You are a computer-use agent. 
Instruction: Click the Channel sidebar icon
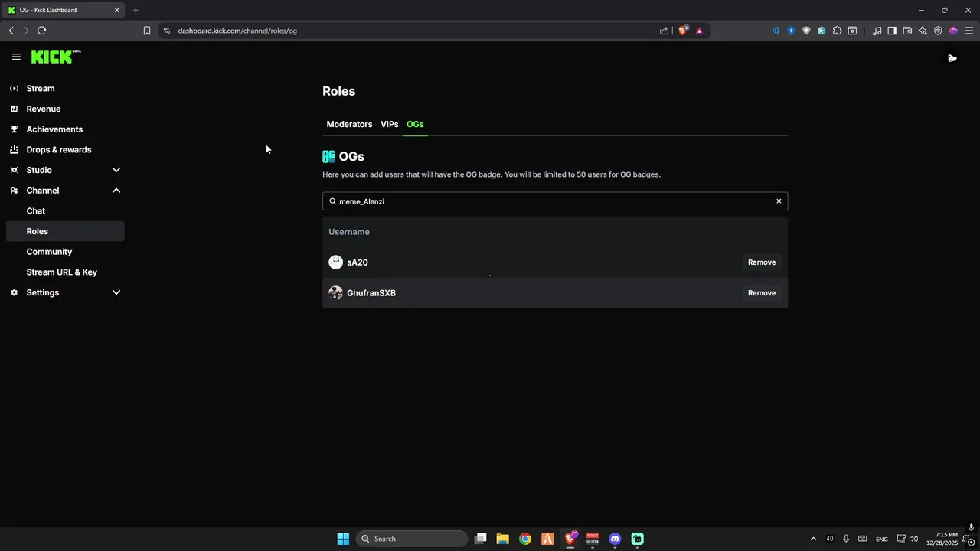[x=14, y=191]
